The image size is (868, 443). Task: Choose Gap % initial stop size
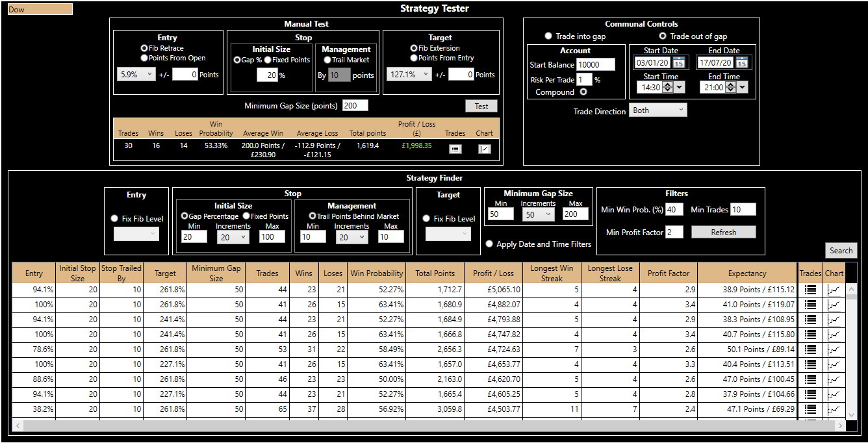pos(237,60)
